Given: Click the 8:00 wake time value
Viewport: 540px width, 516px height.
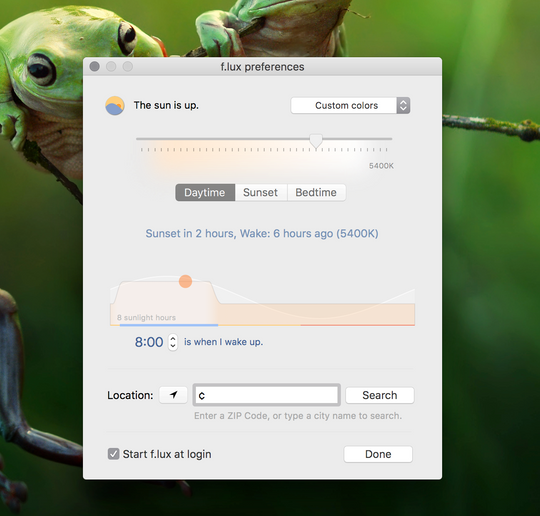Looking at the screenshot, I should point(149,342).
